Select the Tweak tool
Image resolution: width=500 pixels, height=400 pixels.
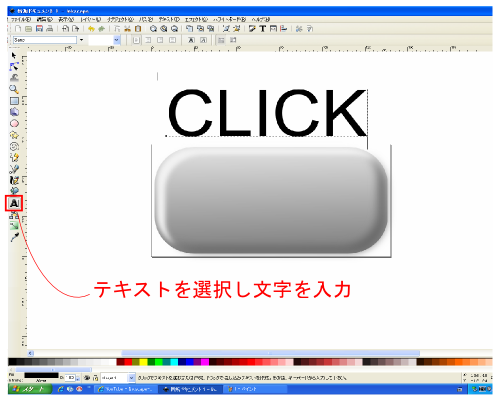[14, 78]
